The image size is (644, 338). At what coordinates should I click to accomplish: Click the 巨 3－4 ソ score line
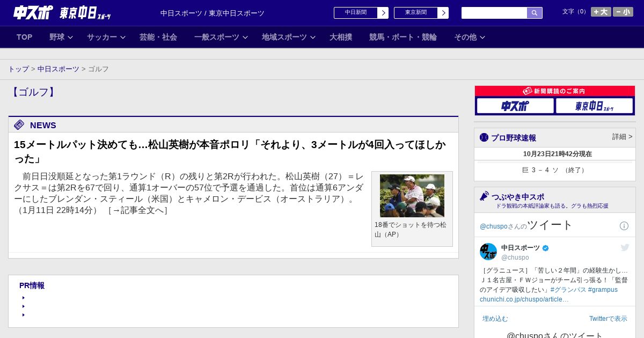(555, 170)
